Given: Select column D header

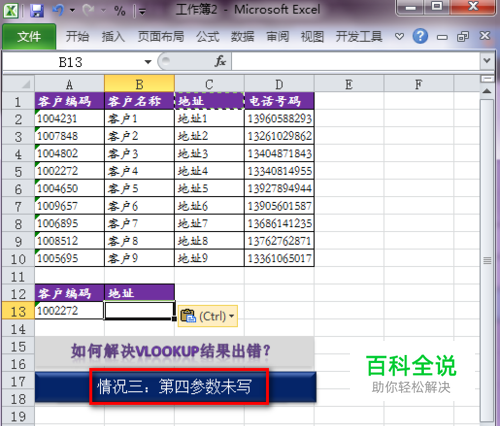Looking at the screenshot, I should [279, 84].
